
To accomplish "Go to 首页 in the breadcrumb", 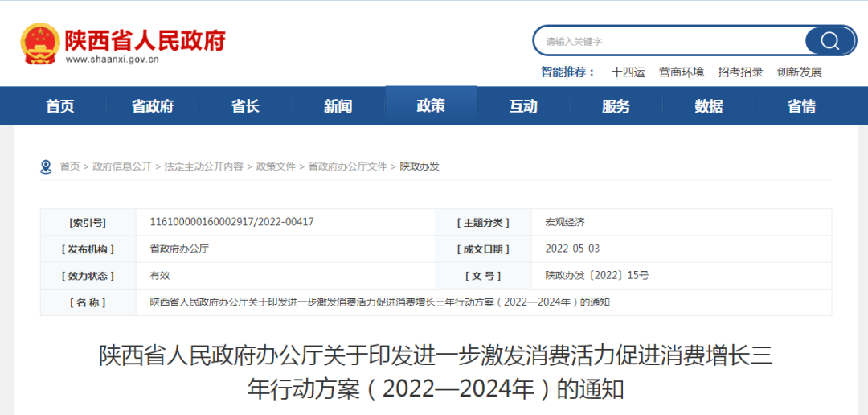I will click(x=70, y=166).
